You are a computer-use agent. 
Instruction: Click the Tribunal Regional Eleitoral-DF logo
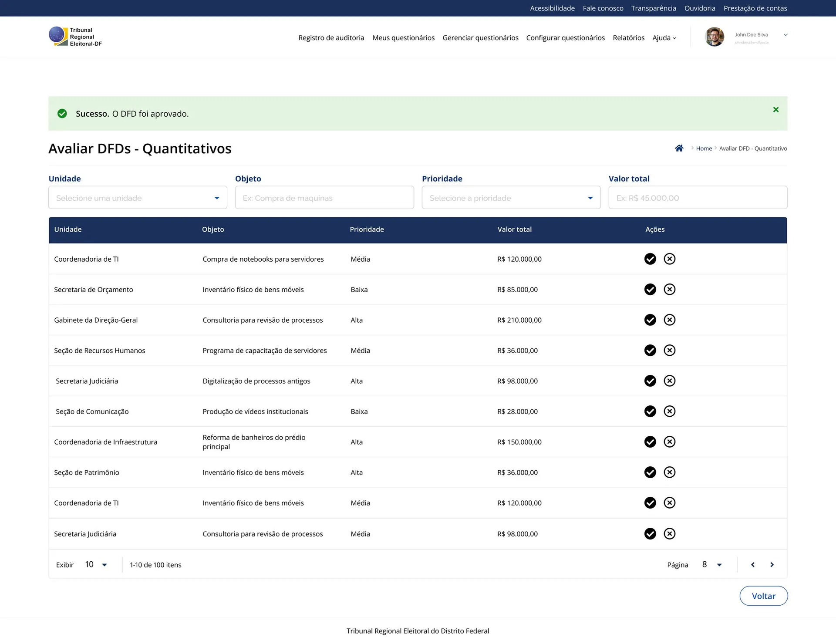tap(75, 37)
